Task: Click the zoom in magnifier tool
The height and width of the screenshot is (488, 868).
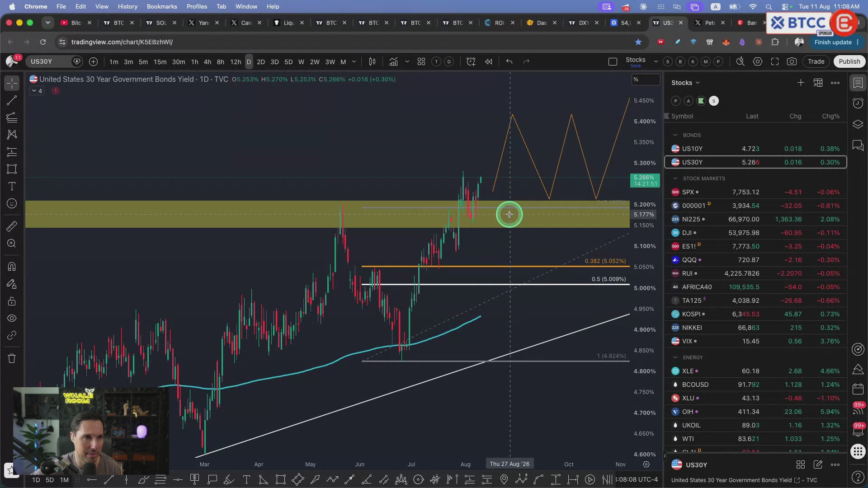Action: [x=12, y=244]
